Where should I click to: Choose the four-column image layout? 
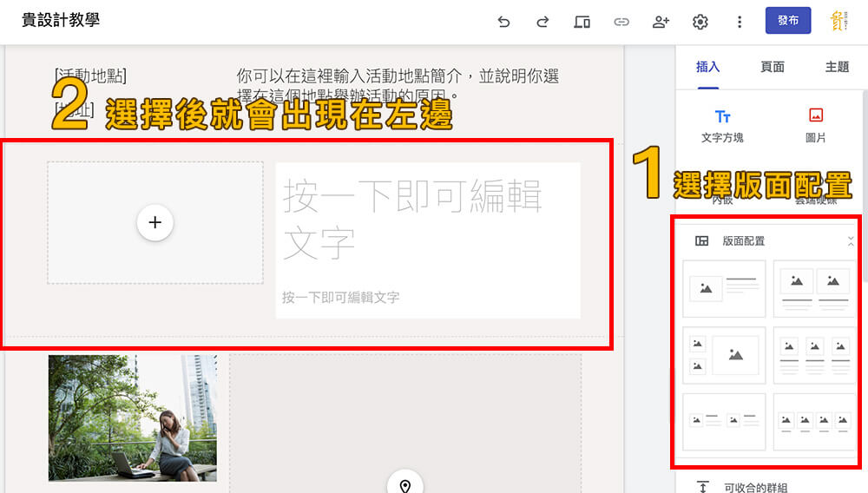[813, 422]
